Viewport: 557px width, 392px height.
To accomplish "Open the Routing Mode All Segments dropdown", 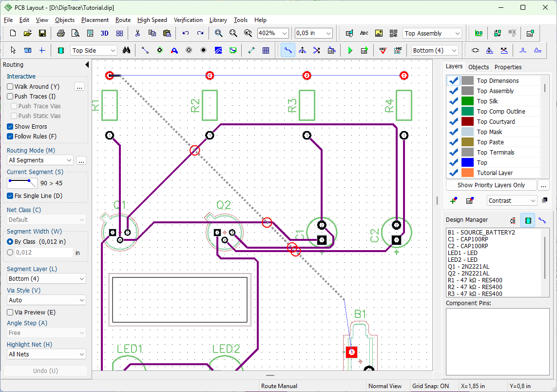I will click(x=40, y=160).
